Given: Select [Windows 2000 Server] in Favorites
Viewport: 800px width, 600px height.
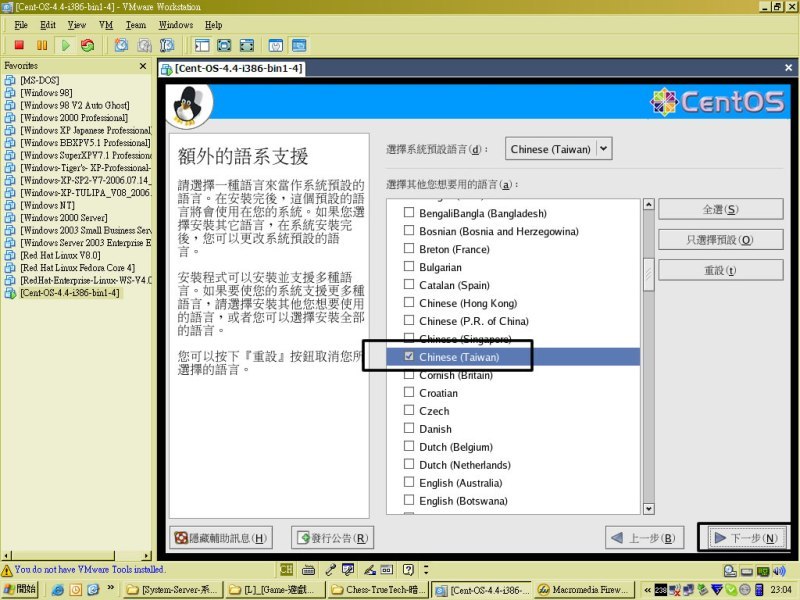Looking at the screenshot, I should point(64,218).
